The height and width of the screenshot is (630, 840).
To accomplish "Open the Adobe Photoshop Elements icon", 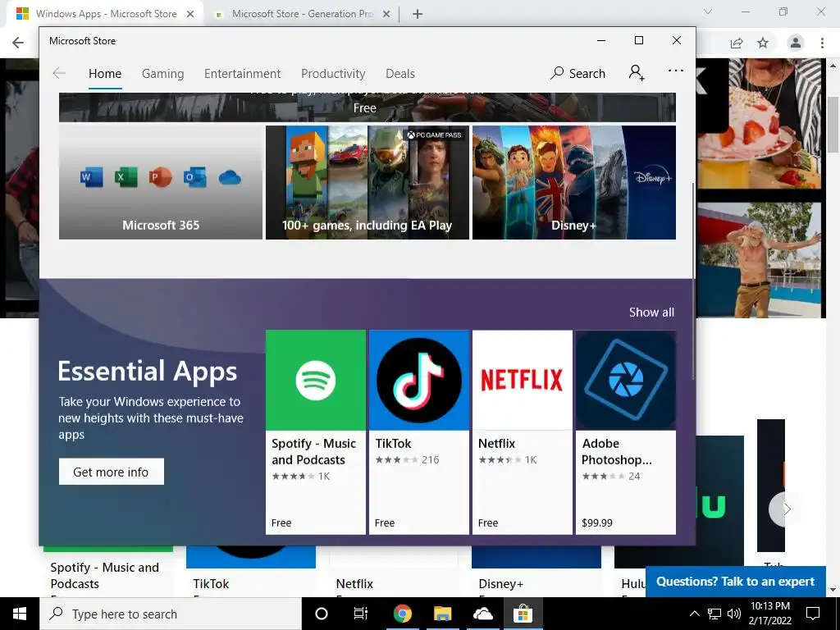I will pos(626,380).
